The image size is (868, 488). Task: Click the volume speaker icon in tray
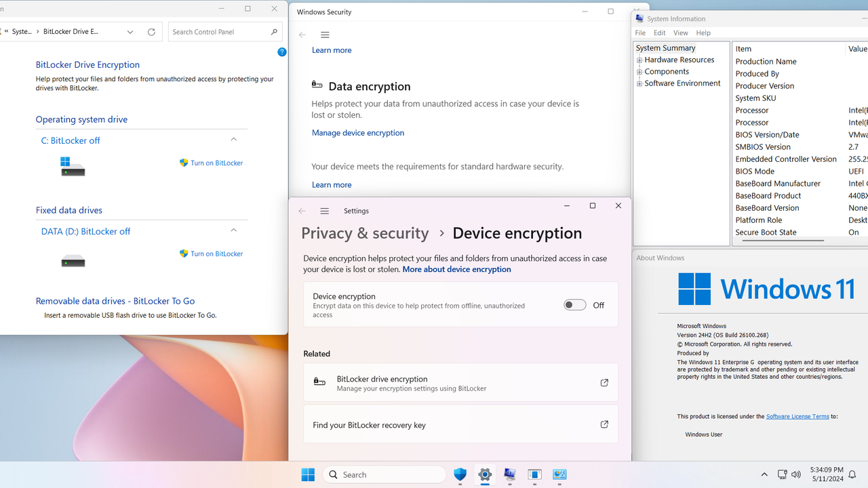[796, 474]
